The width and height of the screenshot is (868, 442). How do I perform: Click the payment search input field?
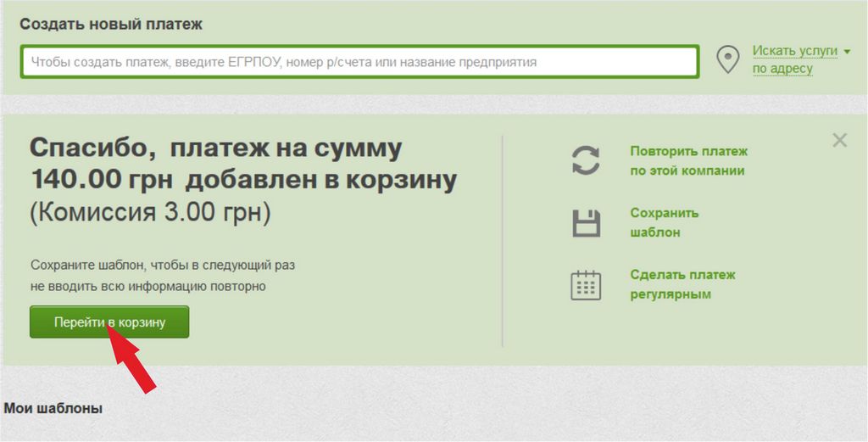tap(359, 61)
